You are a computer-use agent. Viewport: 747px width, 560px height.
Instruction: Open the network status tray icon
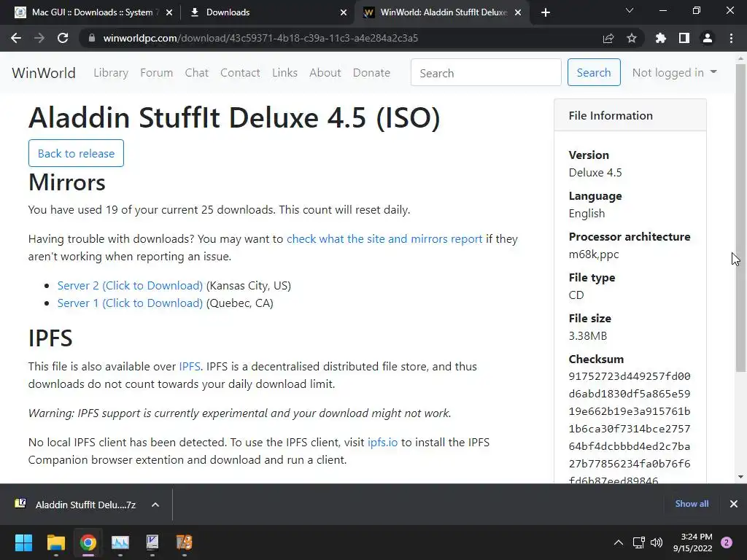pyautogui.click(x=638, y=542)
